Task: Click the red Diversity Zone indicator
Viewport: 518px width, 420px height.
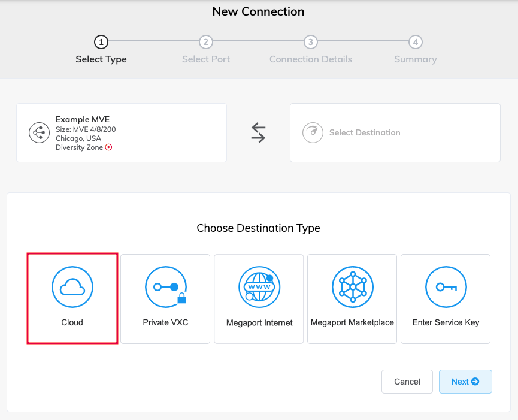Action: [x=108, y=147]
